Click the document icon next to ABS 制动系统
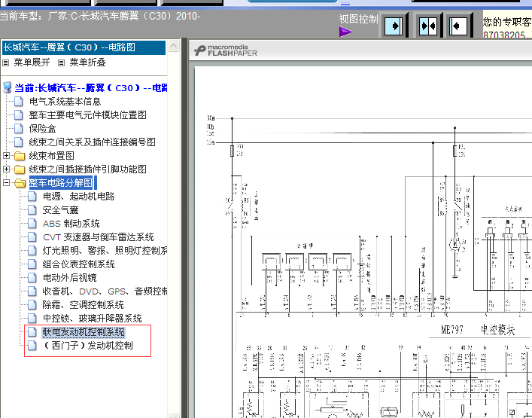This screenshot has width=532, height=418. (x=32, y=224)
